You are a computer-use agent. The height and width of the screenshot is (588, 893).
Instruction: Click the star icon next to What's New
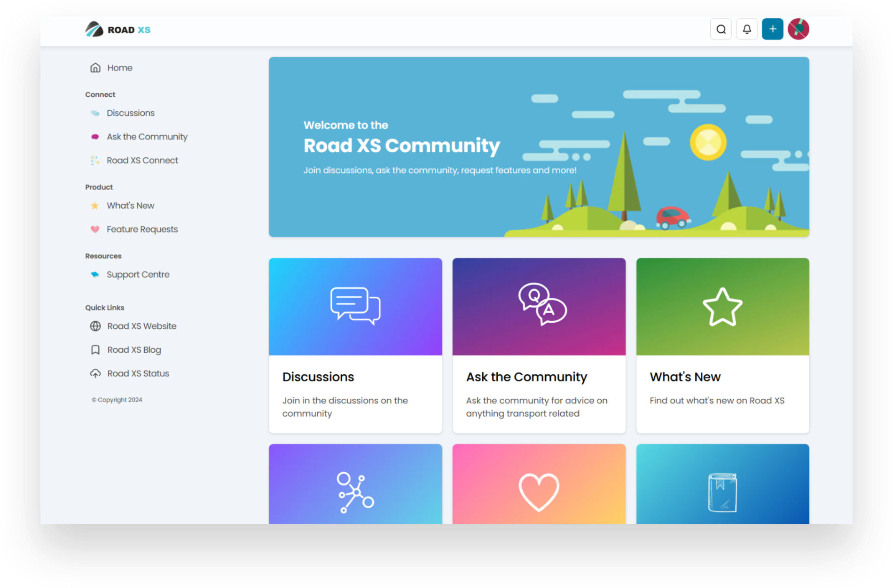point(95,205)
